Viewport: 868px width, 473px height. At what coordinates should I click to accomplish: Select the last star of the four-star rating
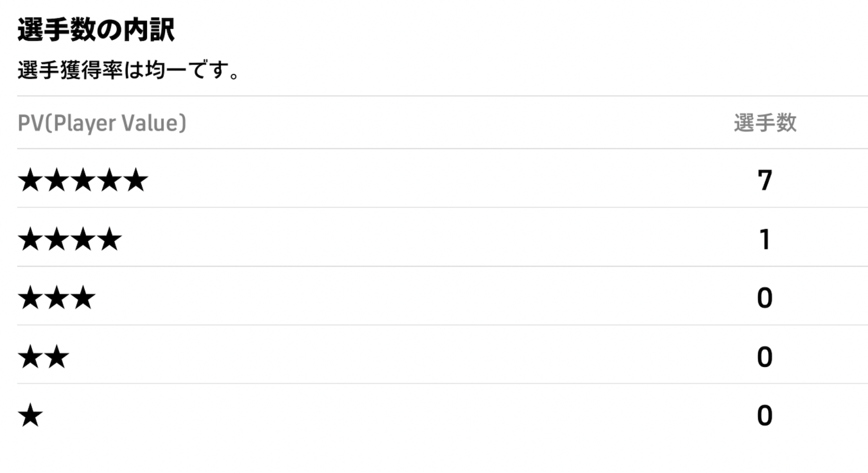pyautogui.click(x=109, y=239)
